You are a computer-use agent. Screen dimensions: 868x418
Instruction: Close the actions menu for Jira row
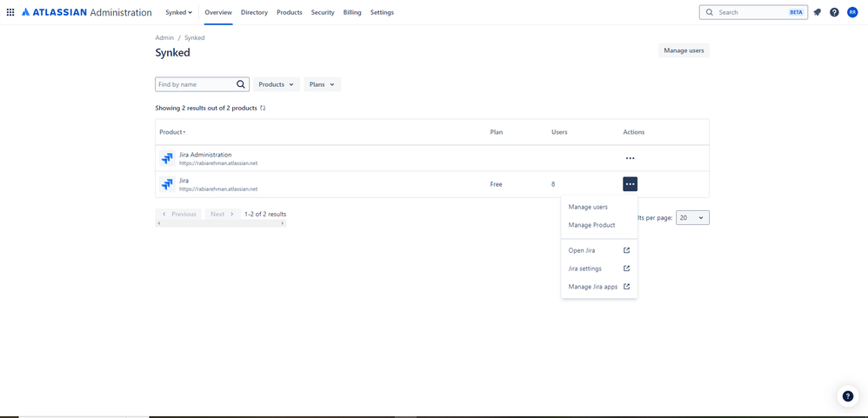(630, 184)
